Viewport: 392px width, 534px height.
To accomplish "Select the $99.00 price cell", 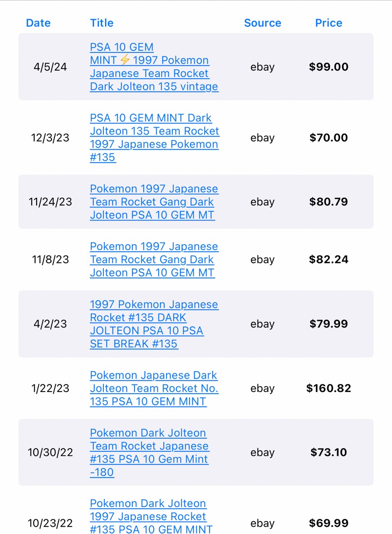I will (329, 67).
